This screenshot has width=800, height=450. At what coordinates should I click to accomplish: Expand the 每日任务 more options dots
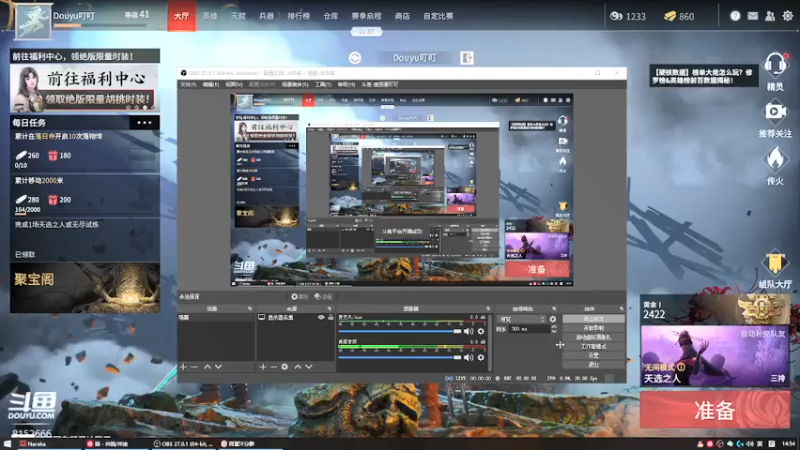(145, 122)
